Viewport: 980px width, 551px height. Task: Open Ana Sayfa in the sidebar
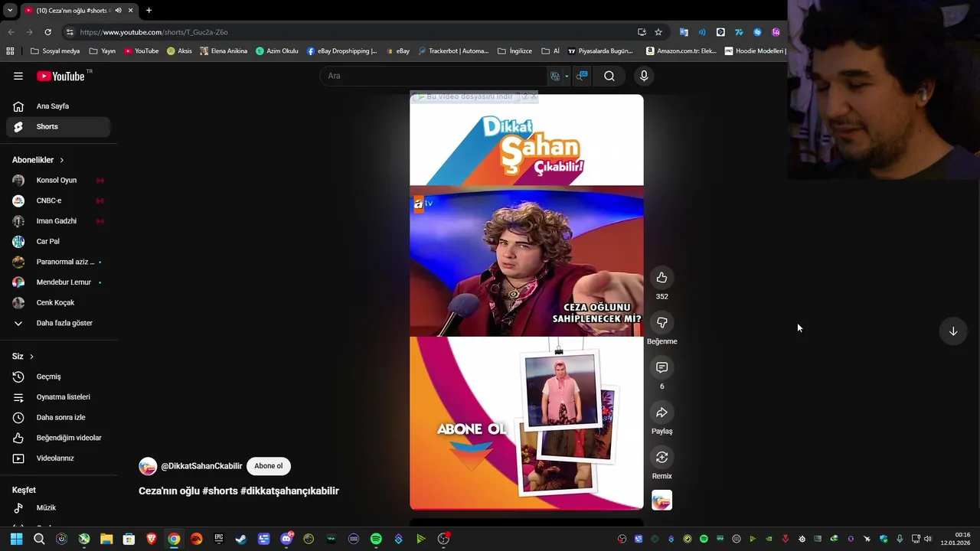(58, 106)
